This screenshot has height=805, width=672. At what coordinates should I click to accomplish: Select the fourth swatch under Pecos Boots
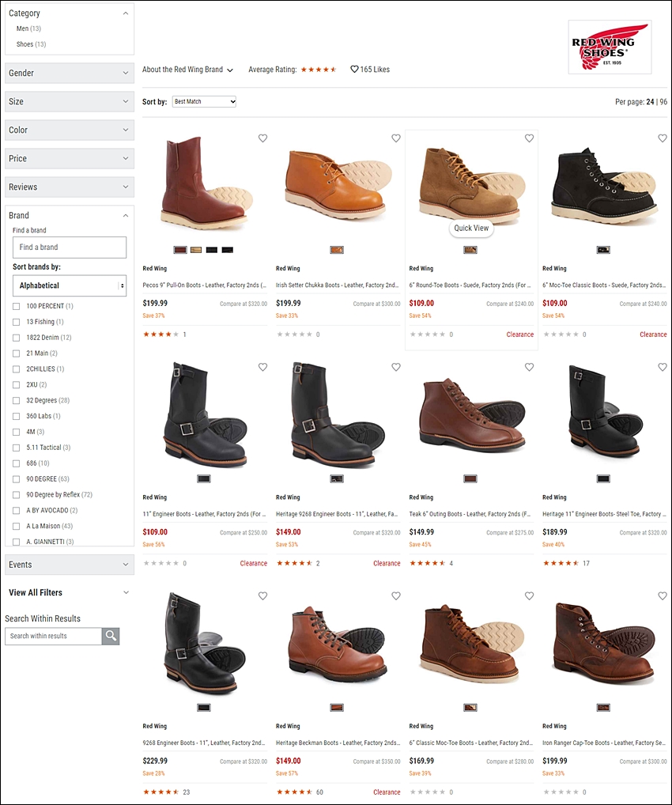[x=228, y=250]
